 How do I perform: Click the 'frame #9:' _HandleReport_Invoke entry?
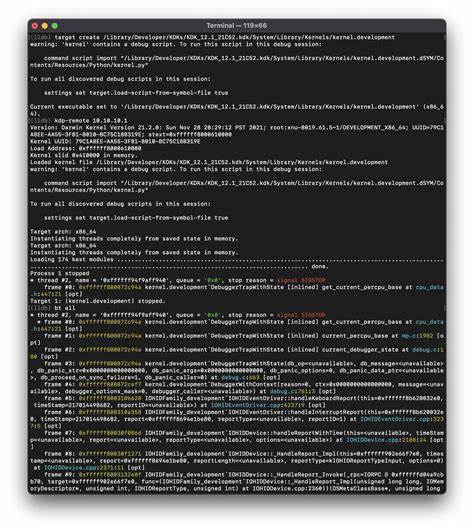click(237, 482)
